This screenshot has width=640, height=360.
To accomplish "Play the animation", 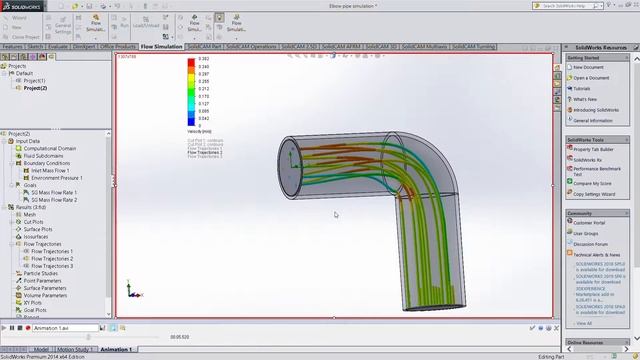I will [x=4, y=328].
